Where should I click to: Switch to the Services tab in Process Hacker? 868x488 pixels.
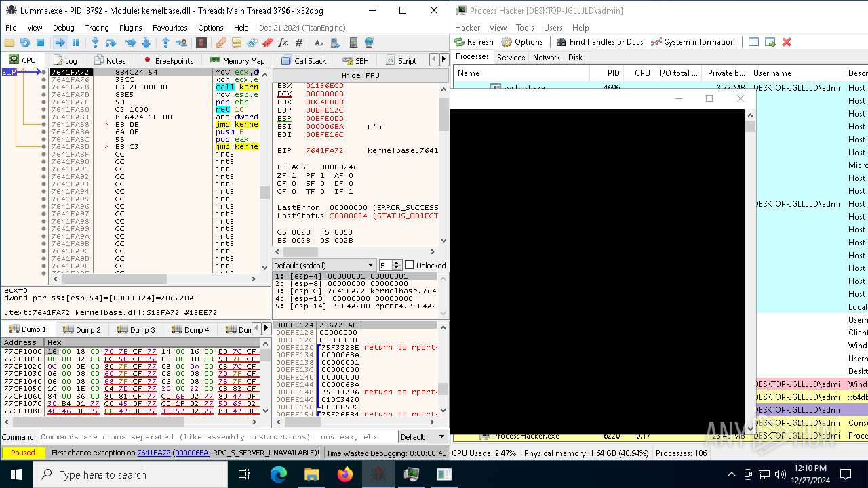click(511, 58)
